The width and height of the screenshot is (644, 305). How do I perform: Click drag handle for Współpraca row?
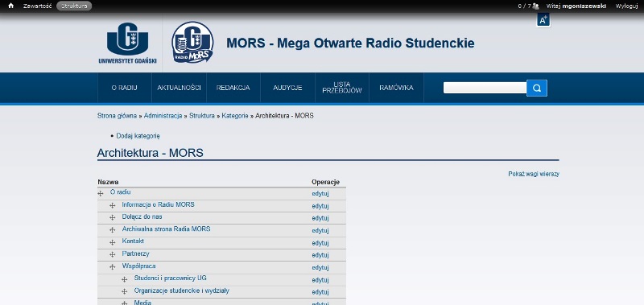[113, 267]
